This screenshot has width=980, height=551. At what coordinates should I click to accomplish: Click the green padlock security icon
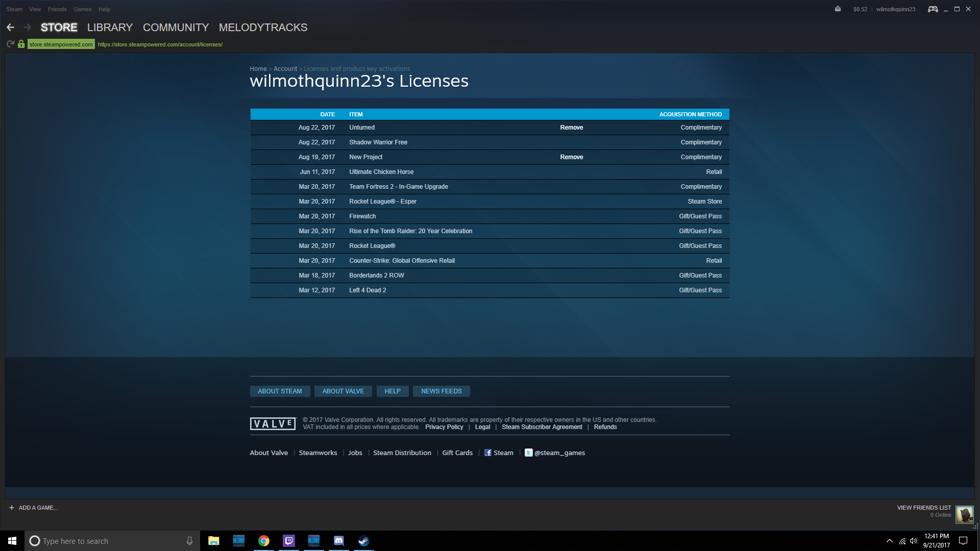21,44
